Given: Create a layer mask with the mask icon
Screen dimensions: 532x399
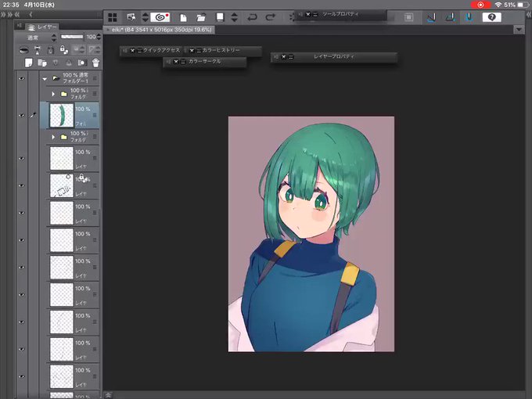Looking at the screenshot, I should coord(82,63).
